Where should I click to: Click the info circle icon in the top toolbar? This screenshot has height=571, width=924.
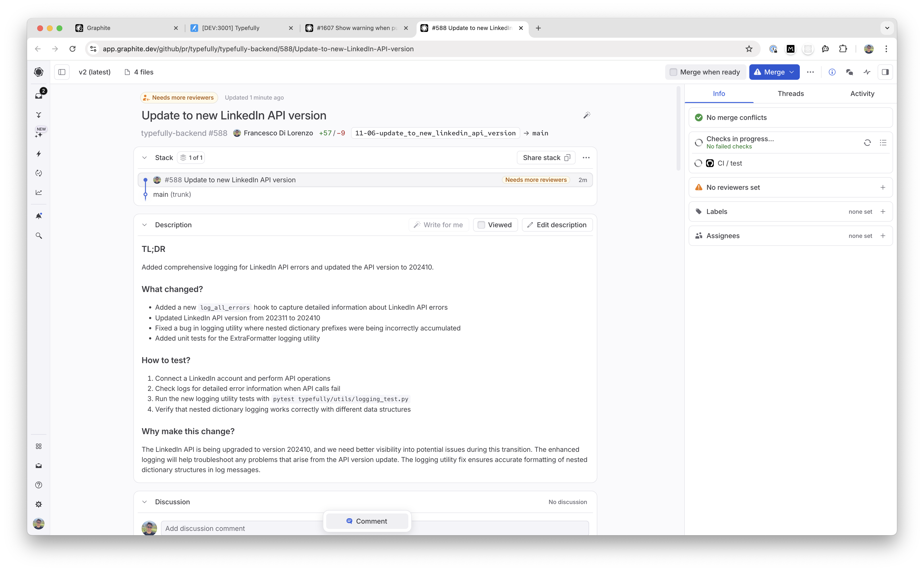point(832,72)
